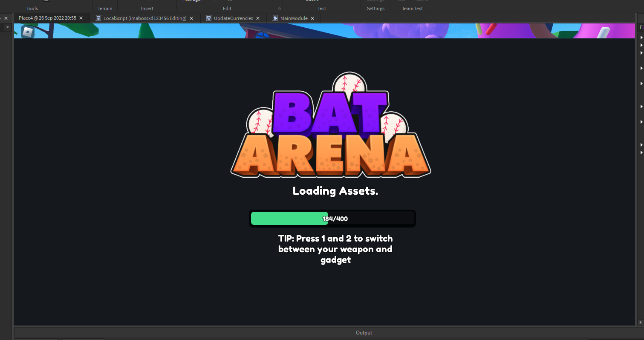
Task: Click the MainModule tab's script icon
Action: click(x=275, y=18)
